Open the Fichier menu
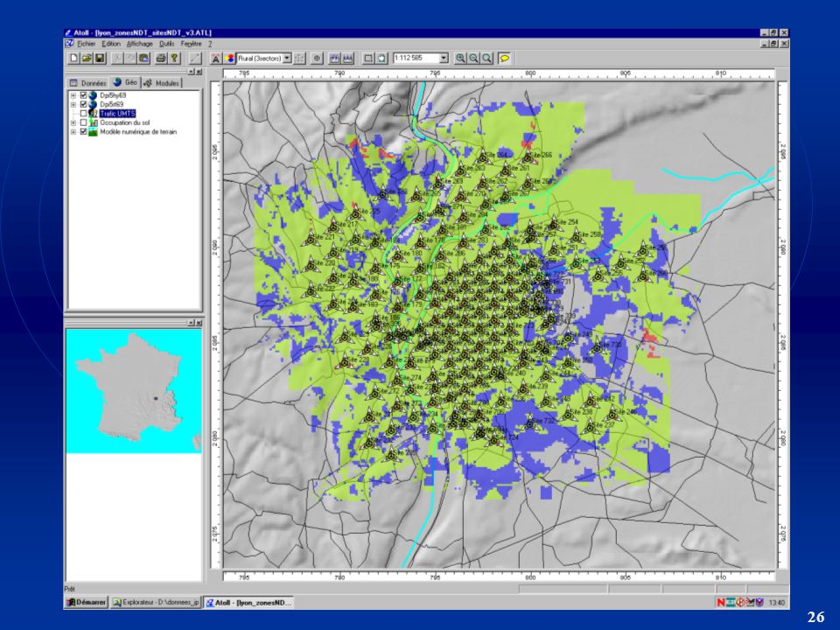 (86, 44)
